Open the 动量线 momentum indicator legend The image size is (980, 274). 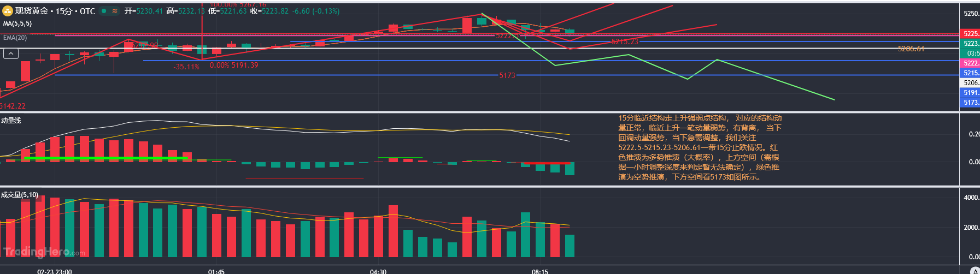(x=11, y=121)
